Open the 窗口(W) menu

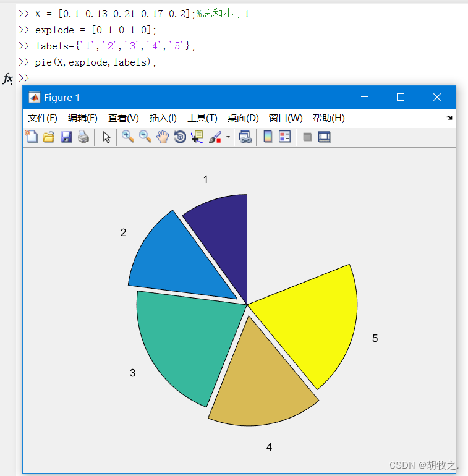[x=286, y=118]
